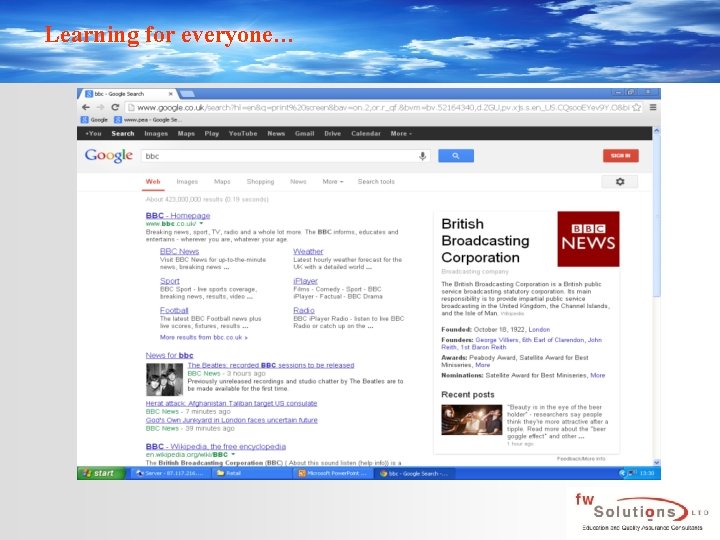Viewport: 720px width, 540px height.
Task: Switch to Retail folder in taskbar
Action: [x=251, y=473]
